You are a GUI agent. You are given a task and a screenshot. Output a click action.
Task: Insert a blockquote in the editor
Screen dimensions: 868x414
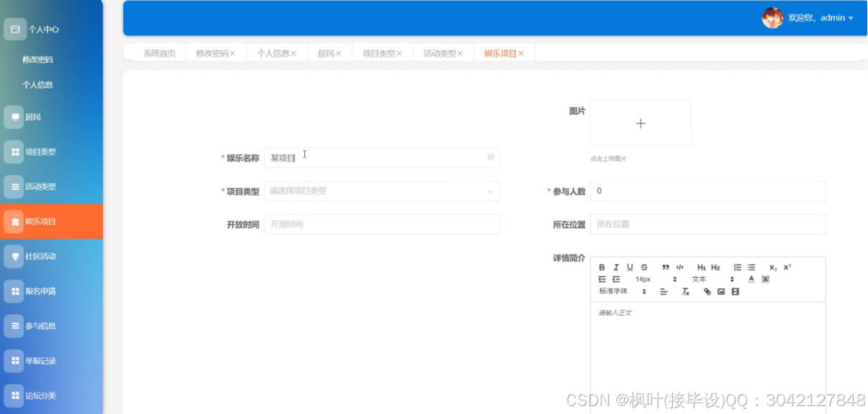coord(666,267)
